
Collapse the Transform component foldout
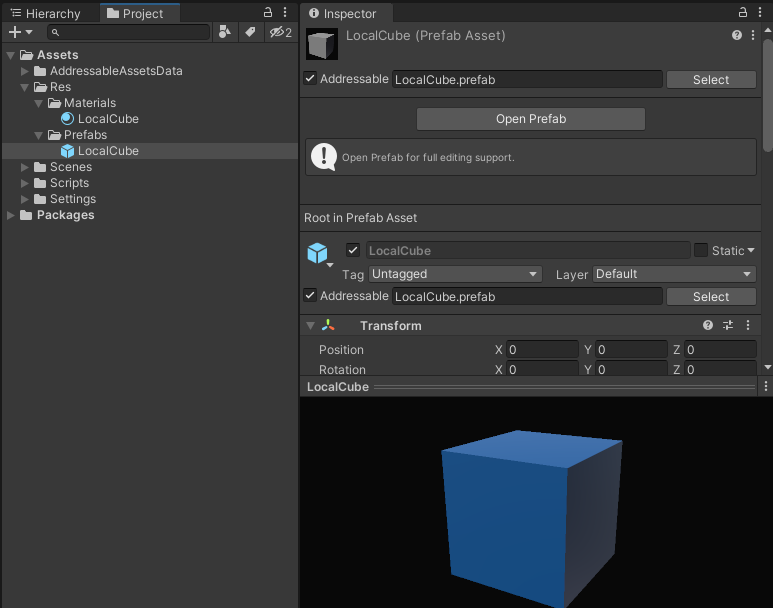[x=310, y=325]
